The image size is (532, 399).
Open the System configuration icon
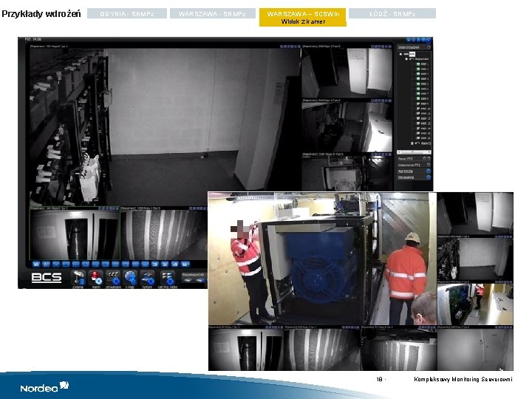147,278
